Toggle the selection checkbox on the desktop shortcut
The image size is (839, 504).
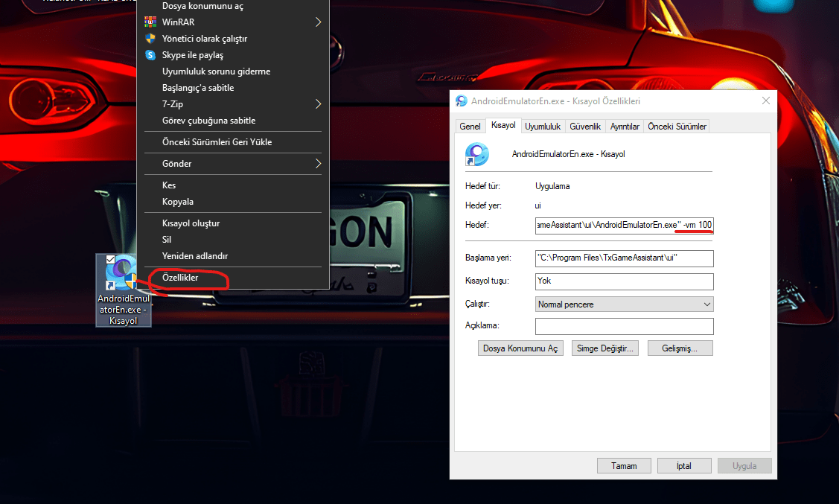pos(110,260)
